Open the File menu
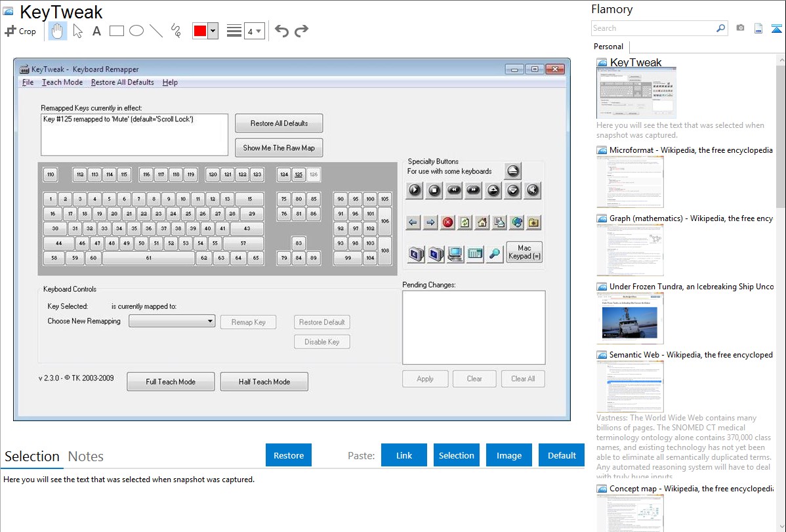Image resolution: width=786 pixels, height=532 pixels. [x=28, y=82]
